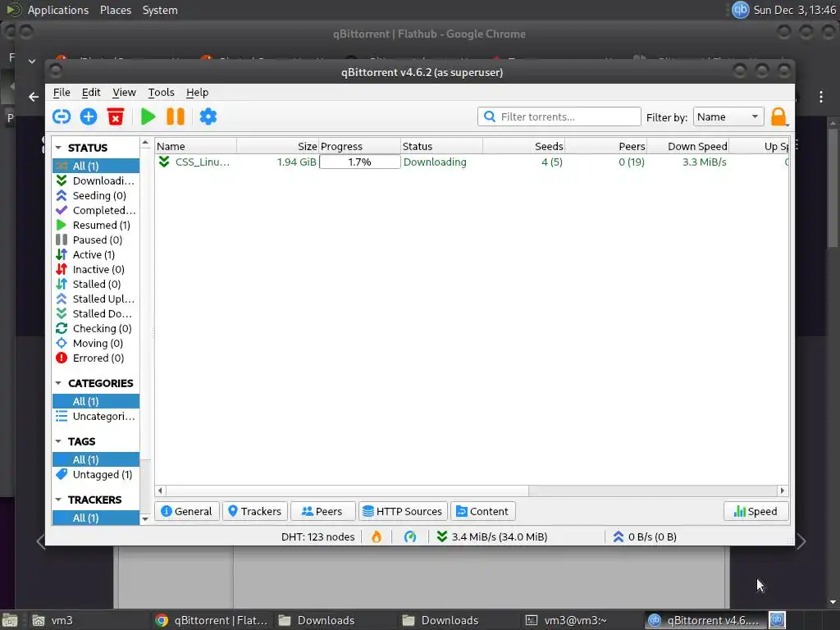The image size is (840, 630).
Task: Select Stalled Uploading status filter
Action: coord(96,299)
